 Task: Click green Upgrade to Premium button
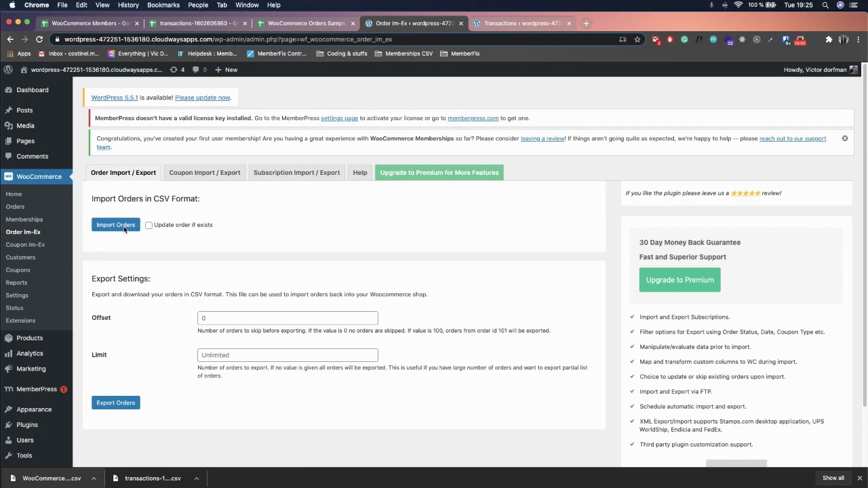[679, 279]
